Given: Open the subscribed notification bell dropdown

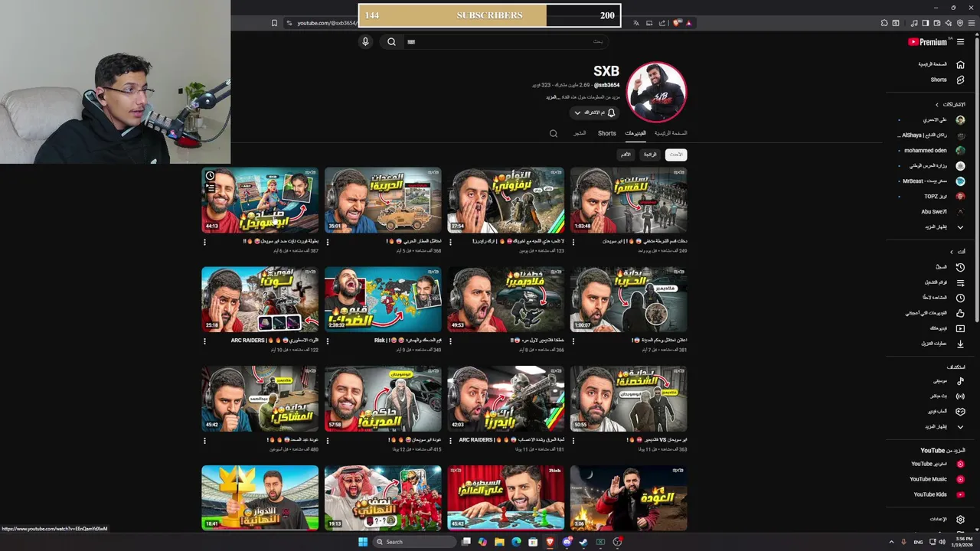Looking at the screenshot, I should (x=594, y=112).
